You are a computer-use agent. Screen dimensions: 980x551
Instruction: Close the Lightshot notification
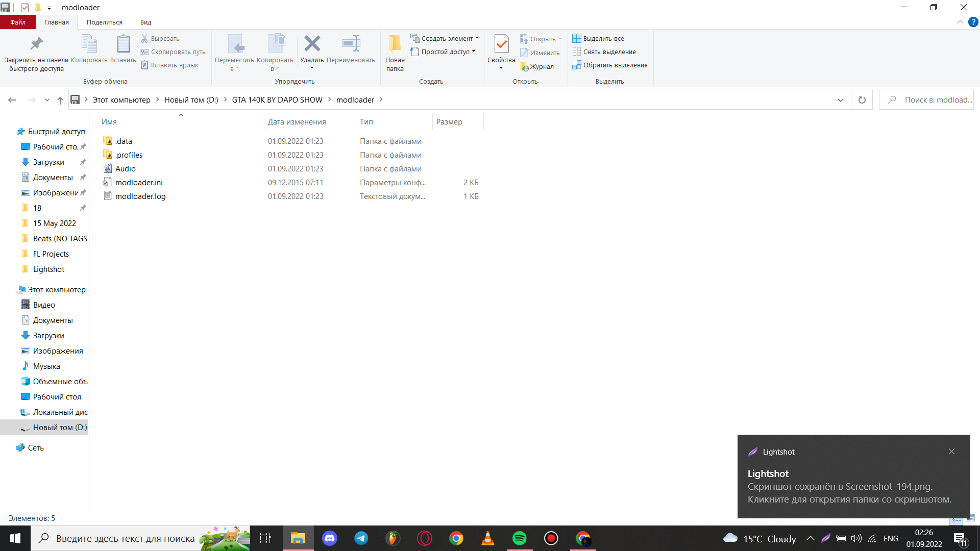(x=951, y=452)
